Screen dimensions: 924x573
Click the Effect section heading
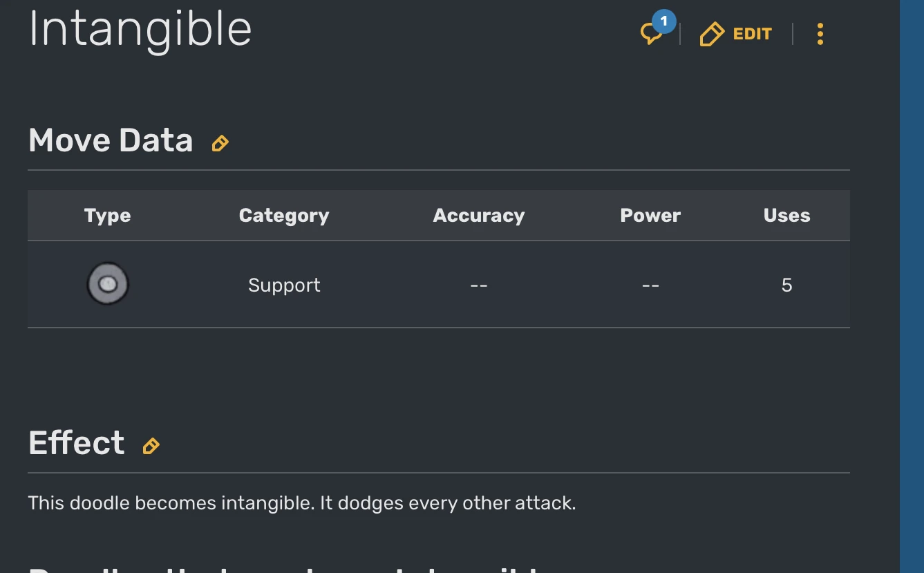pos(77,443)
